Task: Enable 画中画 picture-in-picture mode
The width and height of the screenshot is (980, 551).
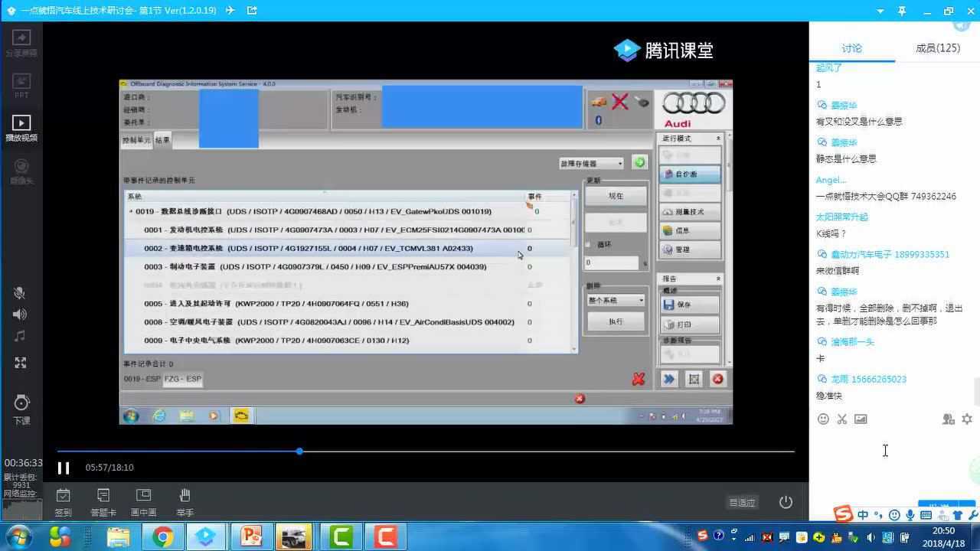Action: point(143,501)
